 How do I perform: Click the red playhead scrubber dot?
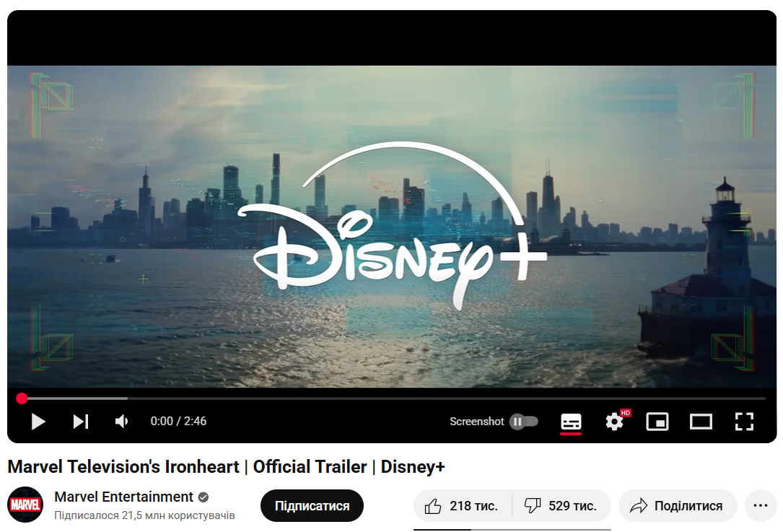[22, 398]
